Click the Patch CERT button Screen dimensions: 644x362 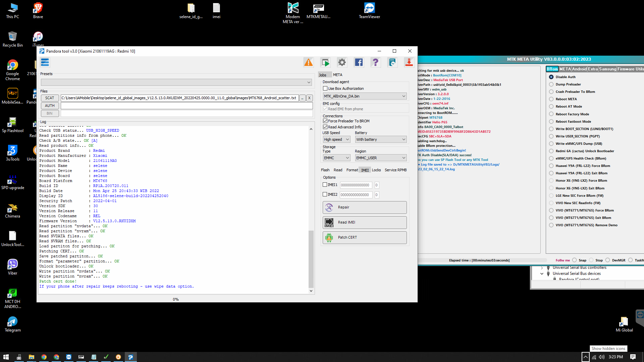(365, 238)
